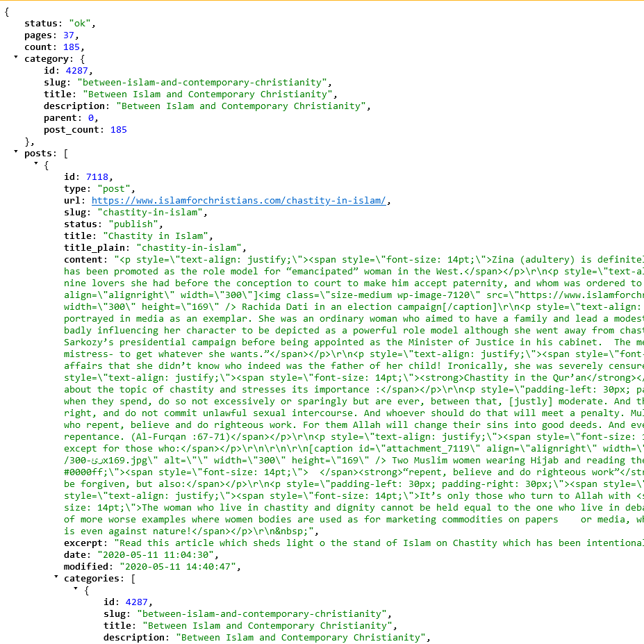The image size is (644, 644).
Task: Click the excerpt key label
Action: [x=86, y=543]
